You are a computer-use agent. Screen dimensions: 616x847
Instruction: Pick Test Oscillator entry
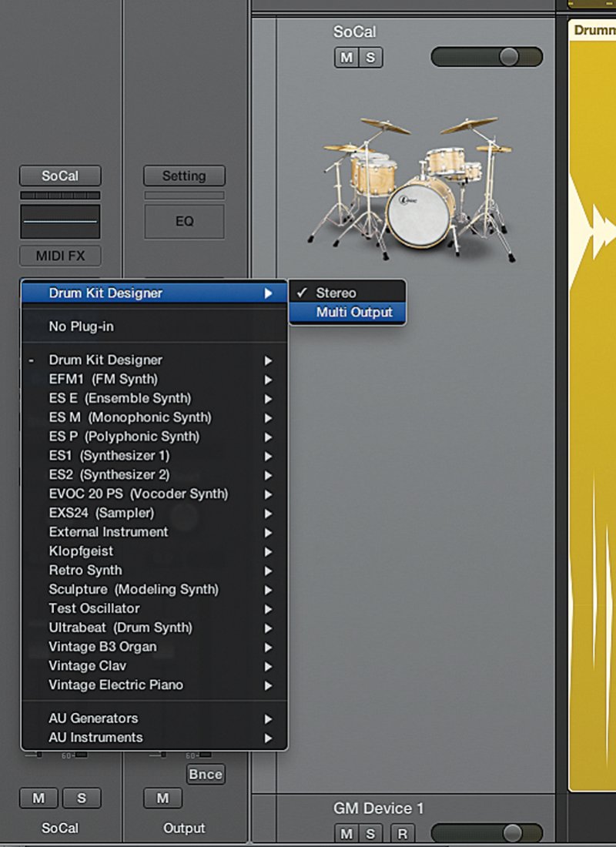(154, 608)
